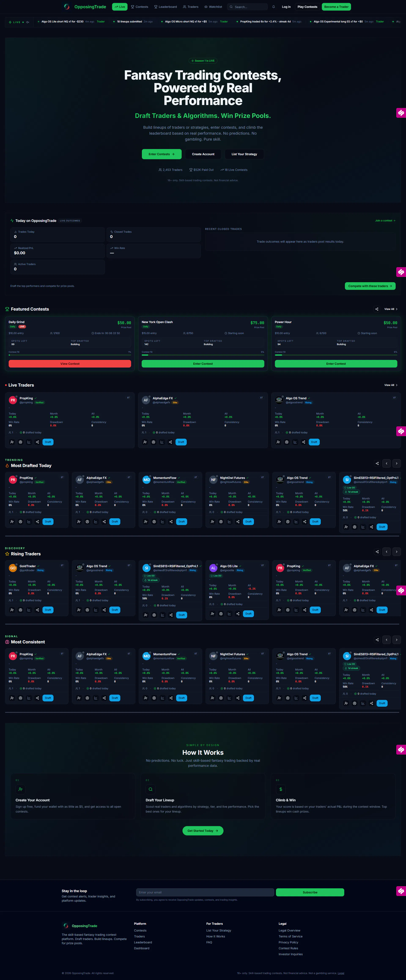Draft Algo OS Lite in Rising Traders
The image size is (406, 980).
pyautogui.click(x=248, y=614)
